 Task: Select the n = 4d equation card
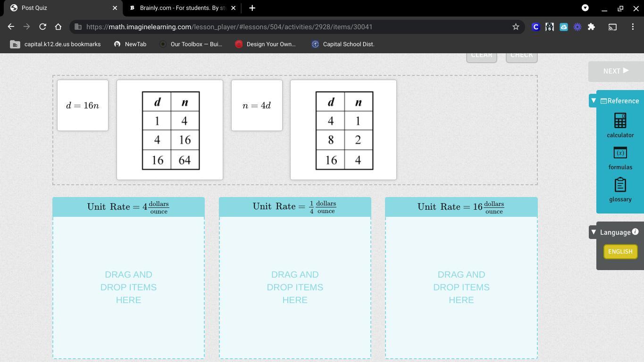click(x=257, y=106)
